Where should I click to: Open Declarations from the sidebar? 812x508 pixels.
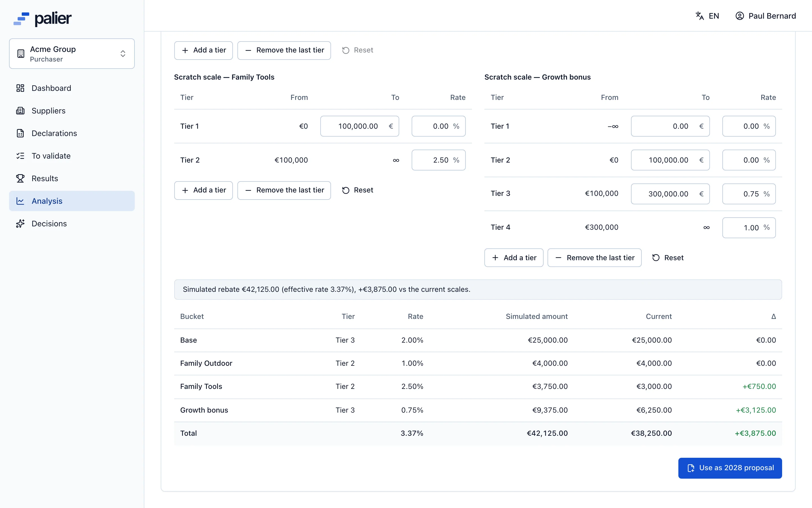pyautogui.click(x=72, y=133)
